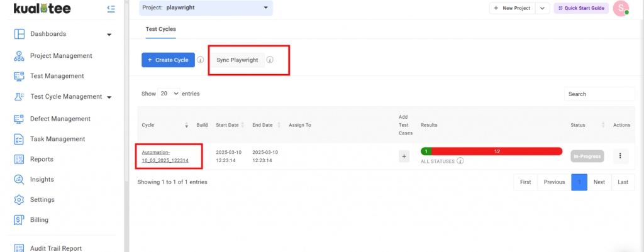The height and width of the screenshot is (252, 644).
Task: Click info icon next to Create Cycle
Action: pyautogui.click(x=201, y=60)
